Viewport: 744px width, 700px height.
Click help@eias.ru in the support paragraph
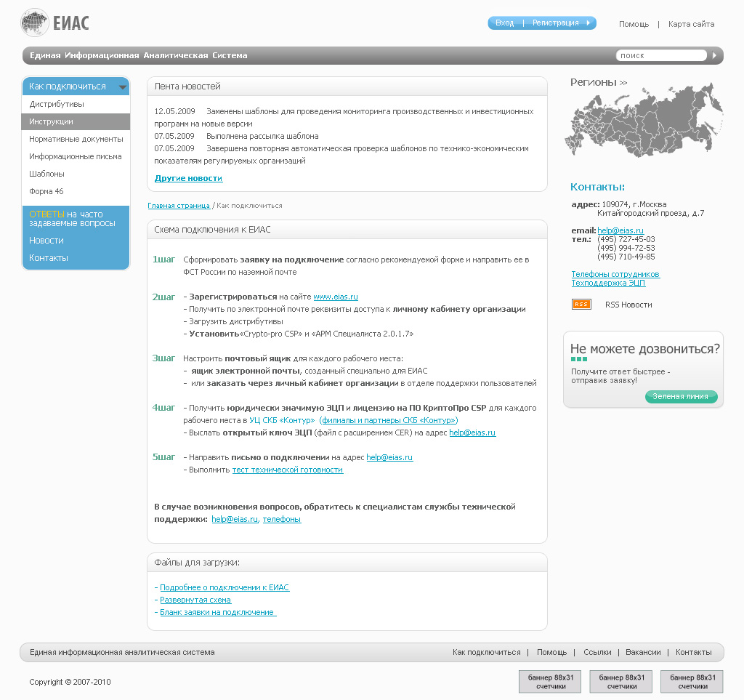(x=235, y=519)
